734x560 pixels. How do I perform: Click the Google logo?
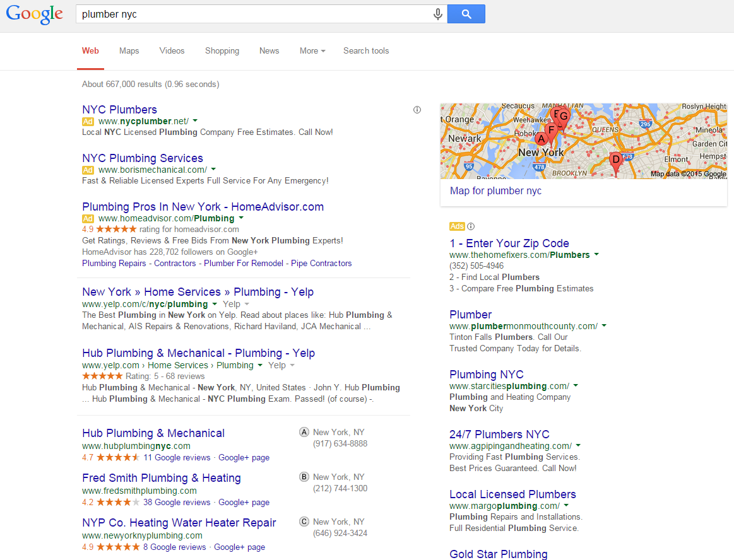34,14
